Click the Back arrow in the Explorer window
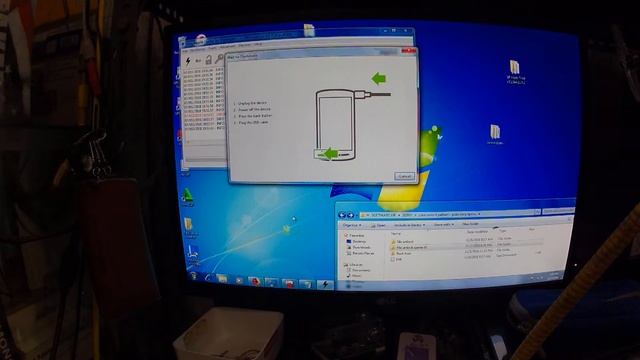The width and height of the screenshot is (640, 360). [342, 215]
